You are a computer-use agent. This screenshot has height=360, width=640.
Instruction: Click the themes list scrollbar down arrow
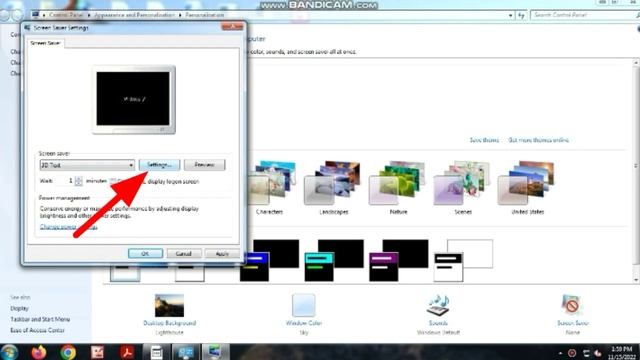click(x=636, y=280)
